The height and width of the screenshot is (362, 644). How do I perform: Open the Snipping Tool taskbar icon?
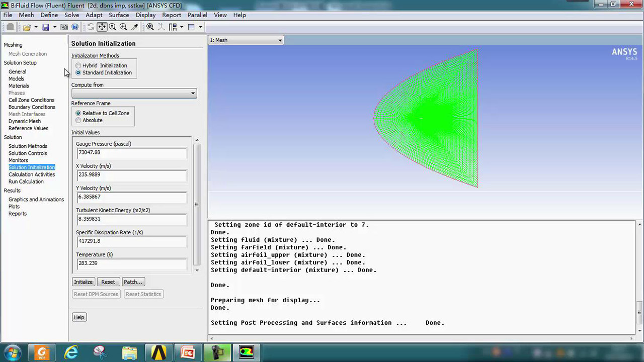pos(101,352)
